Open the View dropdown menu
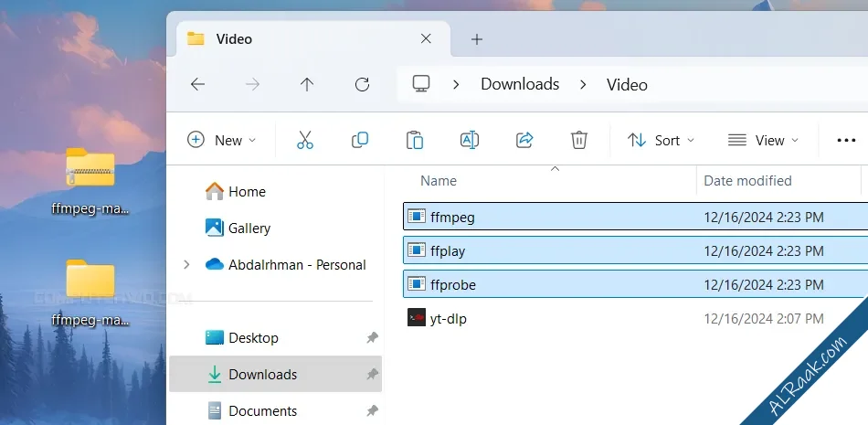The width and height of the screenshot is (868, 425). tap(763, 140)
